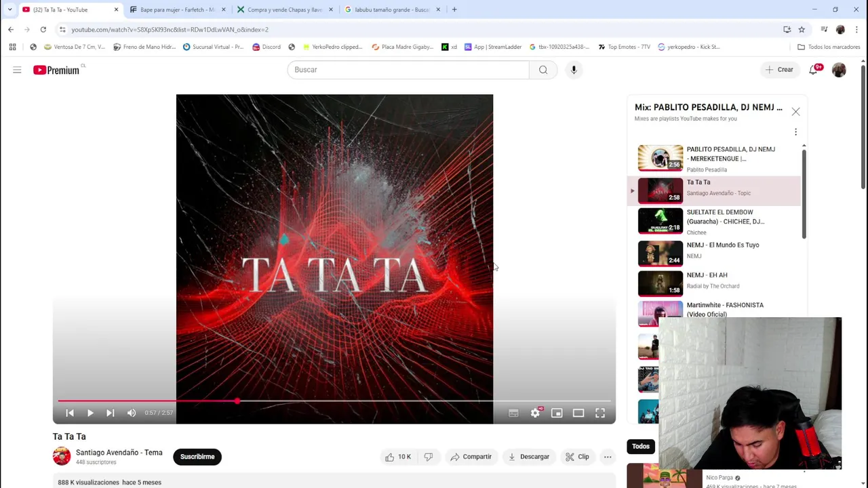Focus the Buscar search field
Viewport: 868px width, 488px height.
click(408, 70)
